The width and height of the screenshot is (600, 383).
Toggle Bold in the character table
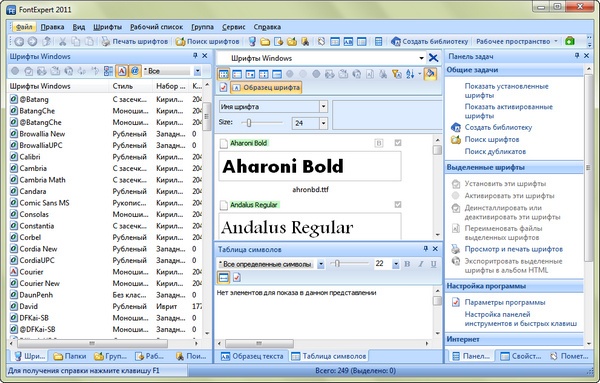[407, 264]
